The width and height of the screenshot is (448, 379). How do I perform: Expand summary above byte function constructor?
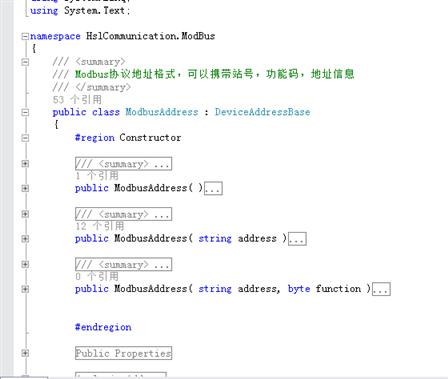(25, 264)
